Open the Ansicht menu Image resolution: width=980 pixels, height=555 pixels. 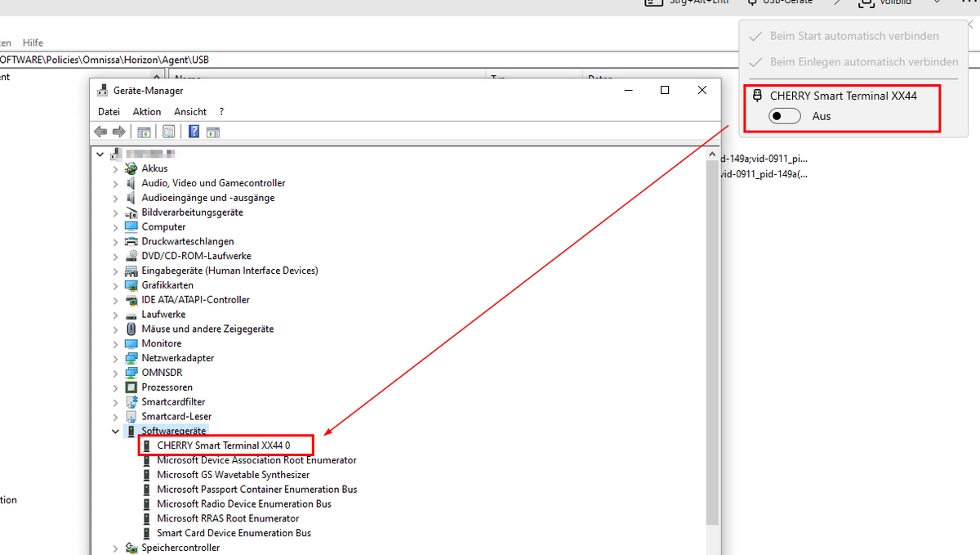tap(190, 111)
